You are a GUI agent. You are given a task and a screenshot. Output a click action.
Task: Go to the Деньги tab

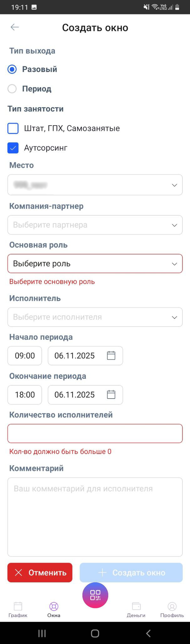[136, 609]
